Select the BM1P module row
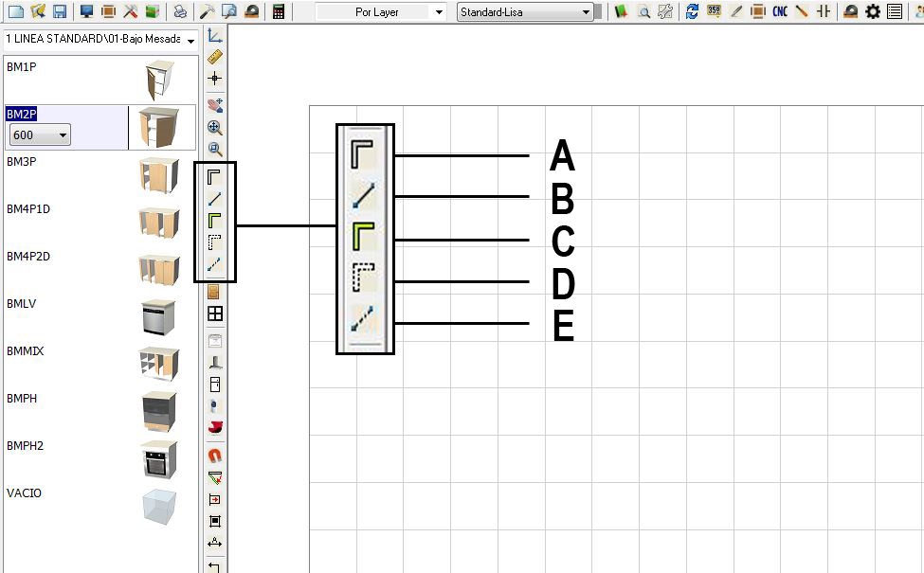The height and width of the screenshot is (573, 924). click(x=100, y=79)
